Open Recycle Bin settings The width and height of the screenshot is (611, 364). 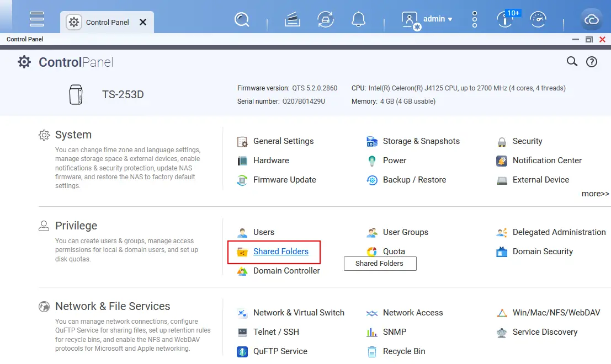[x=396, y=351]
